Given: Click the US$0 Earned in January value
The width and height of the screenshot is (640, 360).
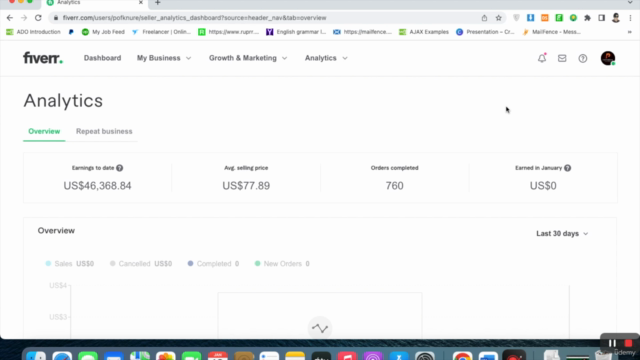Looking at the screenshot, I should click(543, 186).
